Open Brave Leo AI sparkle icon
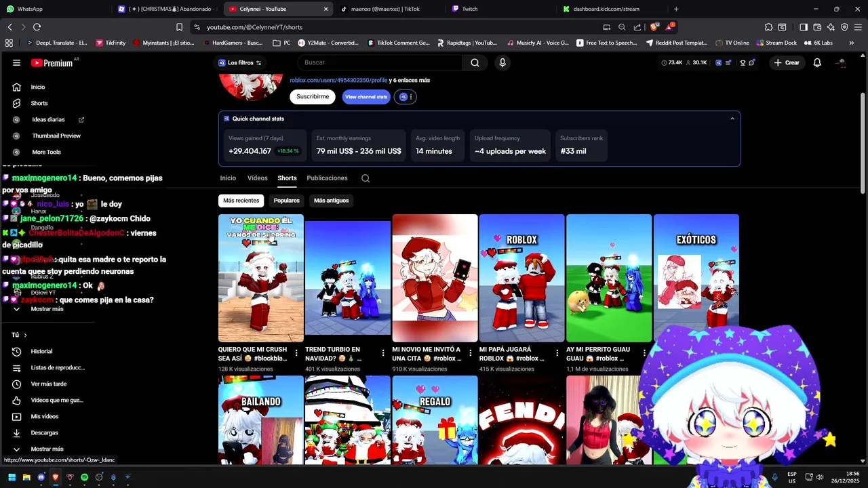This screenshot has height=488, width=868. point(831,27)
